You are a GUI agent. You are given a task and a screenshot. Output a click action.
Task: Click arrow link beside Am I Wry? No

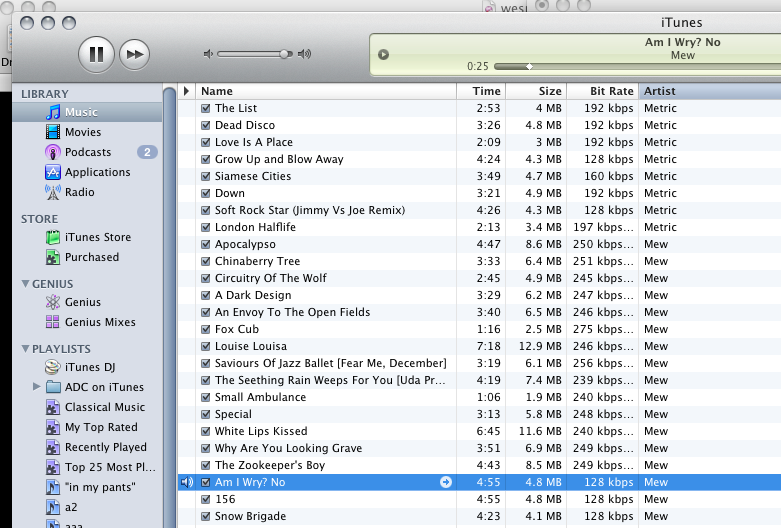(446, 482)
